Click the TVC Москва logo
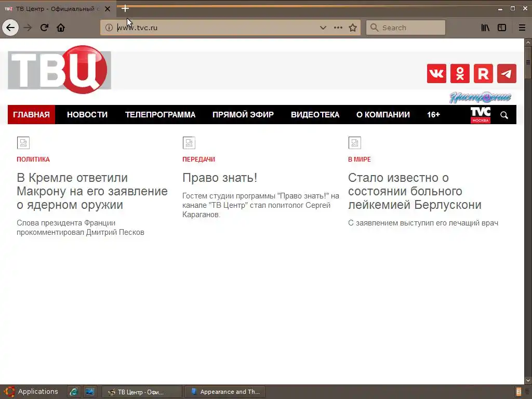The image size is (532, 399). [x=481, y=115]
